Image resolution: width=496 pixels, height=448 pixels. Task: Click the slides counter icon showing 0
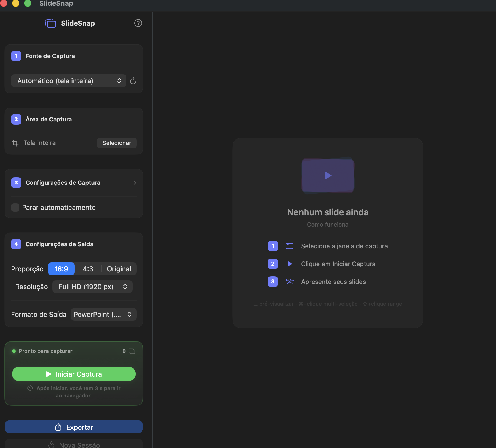click(x=132, y=351)
